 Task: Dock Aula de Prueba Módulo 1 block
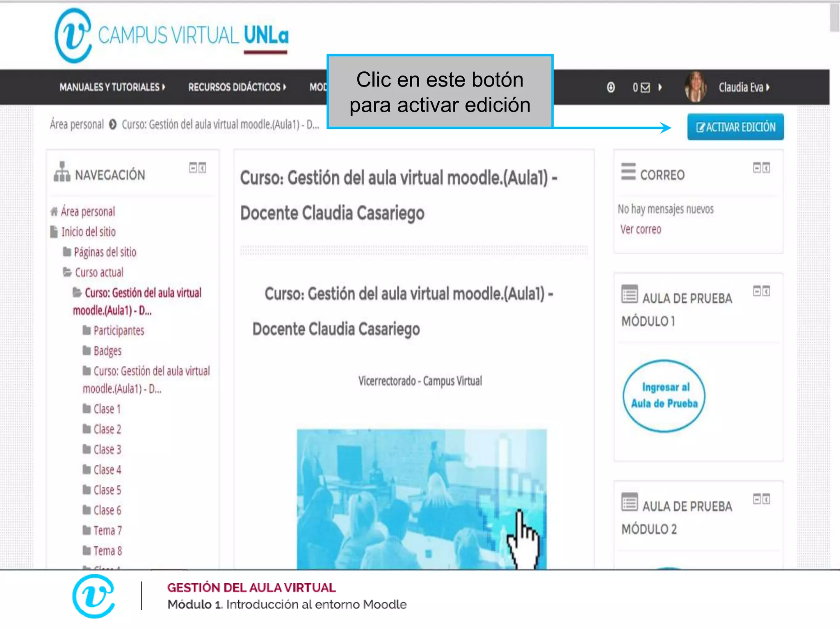(766, 291)
